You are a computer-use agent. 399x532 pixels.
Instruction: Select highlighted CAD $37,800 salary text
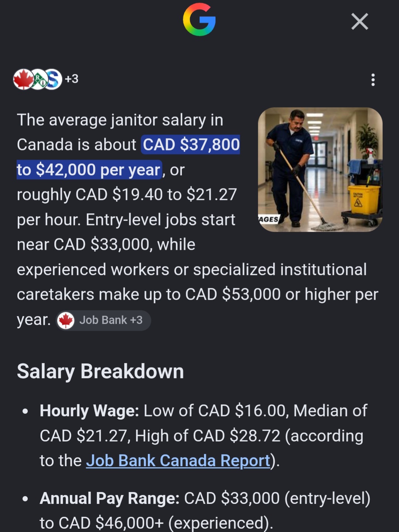[x=191, y=144]
